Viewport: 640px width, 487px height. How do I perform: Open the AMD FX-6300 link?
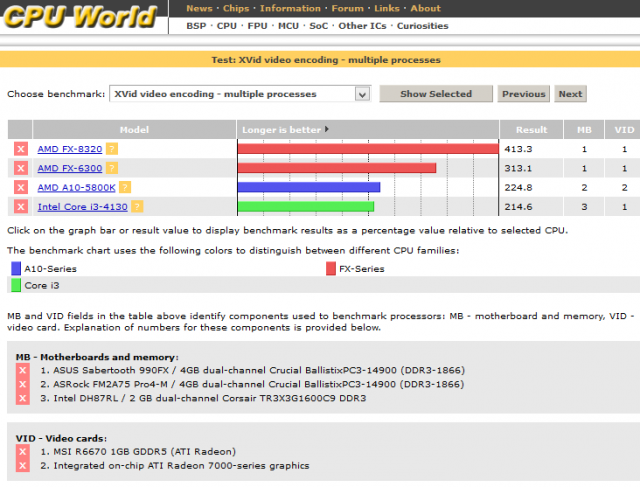point(70,168)
